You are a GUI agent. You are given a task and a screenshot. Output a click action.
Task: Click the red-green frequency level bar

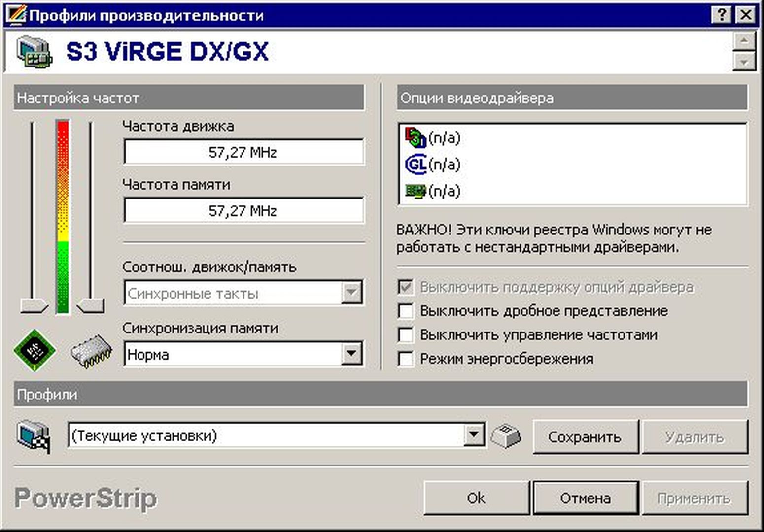click(x=63, y=217)
